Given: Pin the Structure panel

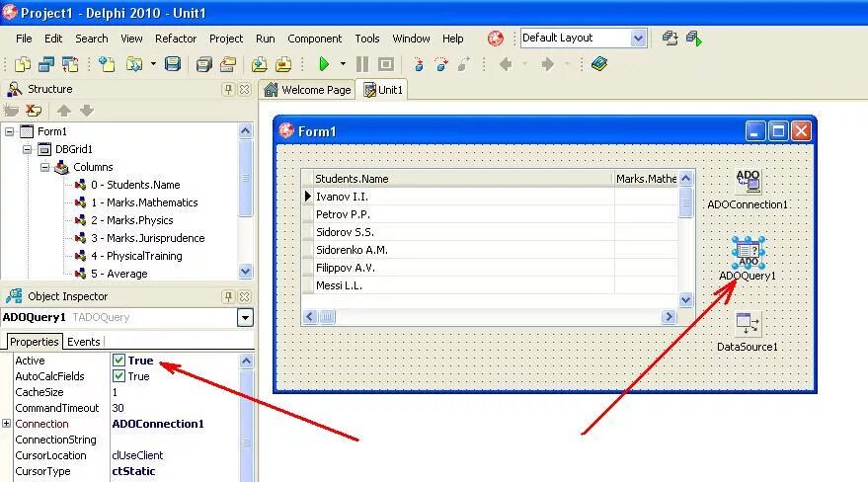Looking at the screenshot, I should point(228,89).
